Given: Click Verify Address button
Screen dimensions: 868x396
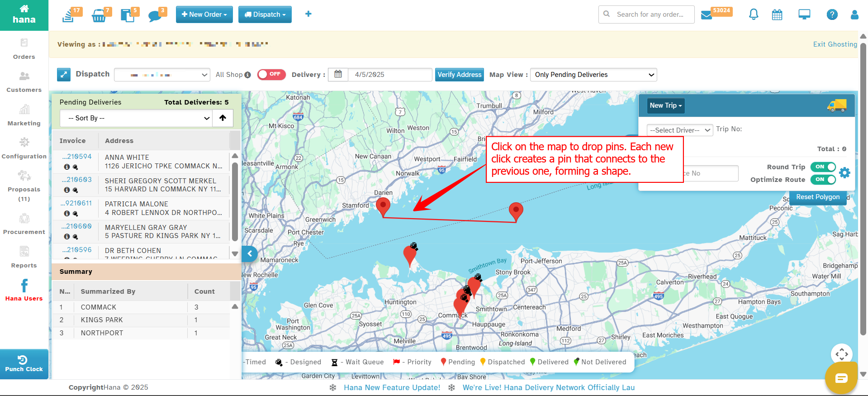Looking at the screenshot, I should point(460,75).
